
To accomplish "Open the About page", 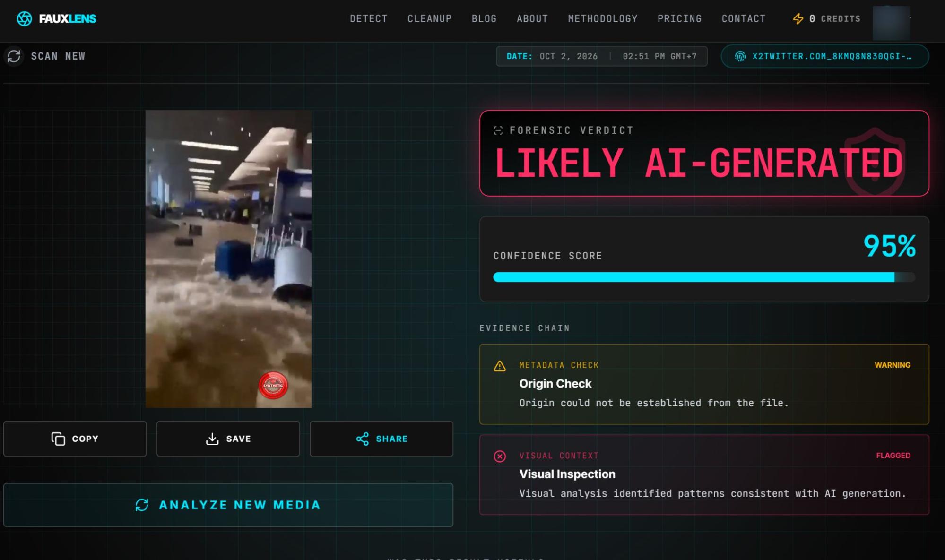I will coord(532,18).
